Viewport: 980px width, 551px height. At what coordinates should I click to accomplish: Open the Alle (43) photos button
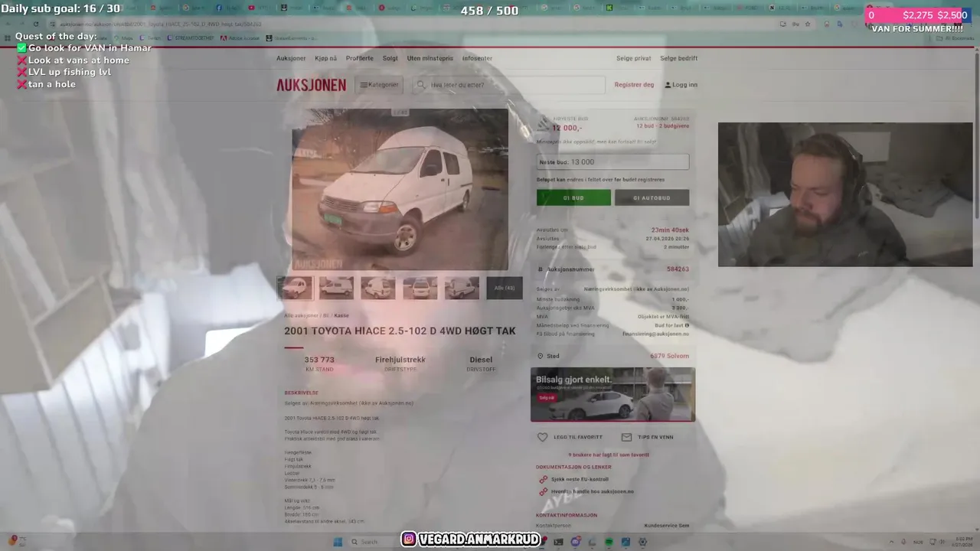click(505, 288)
